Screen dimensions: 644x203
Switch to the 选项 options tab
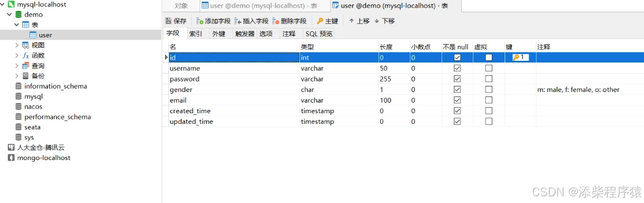(x=266, y=33)
